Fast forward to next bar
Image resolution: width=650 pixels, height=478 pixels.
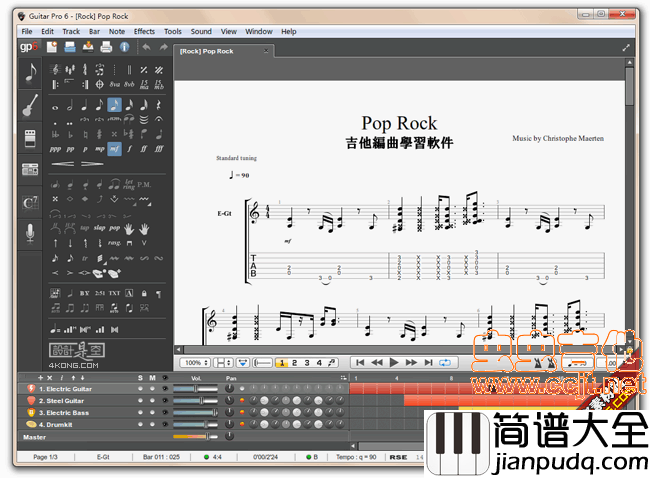[x=411, y=363]
